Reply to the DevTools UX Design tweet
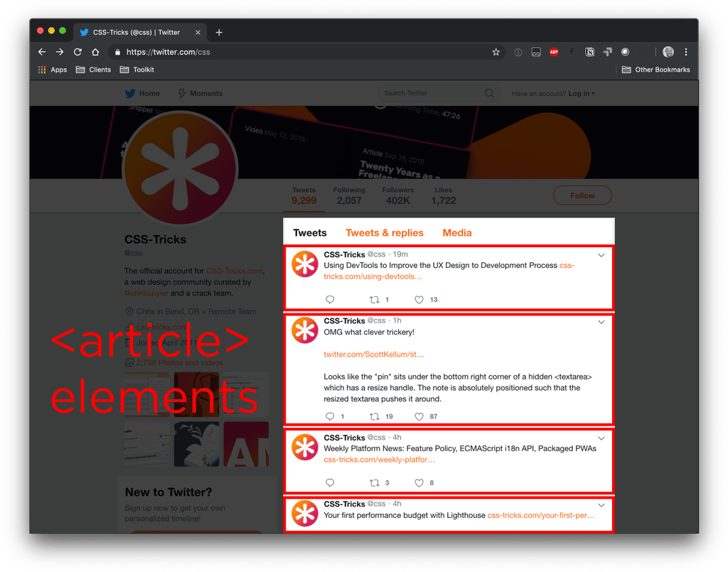Image resolution: width=728 pixels, height=572 pixels. (x=330, y=299)
